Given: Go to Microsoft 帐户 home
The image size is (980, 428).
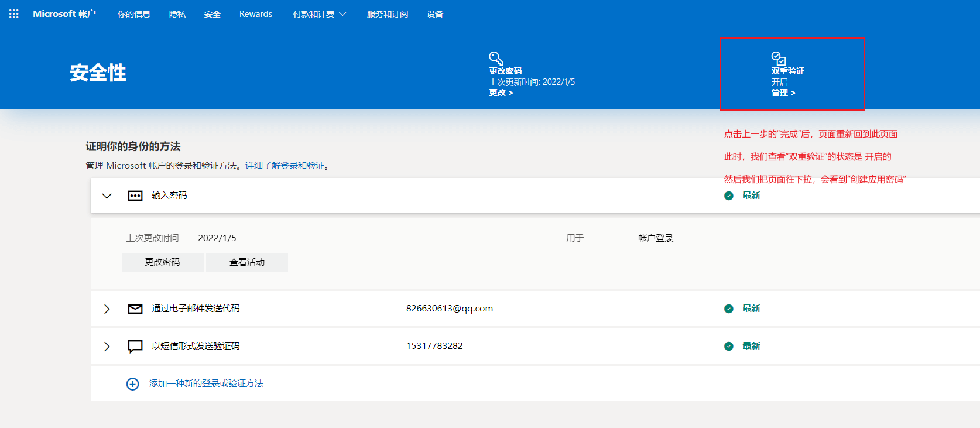Looking at the screenshot, I should coord(64,13).
